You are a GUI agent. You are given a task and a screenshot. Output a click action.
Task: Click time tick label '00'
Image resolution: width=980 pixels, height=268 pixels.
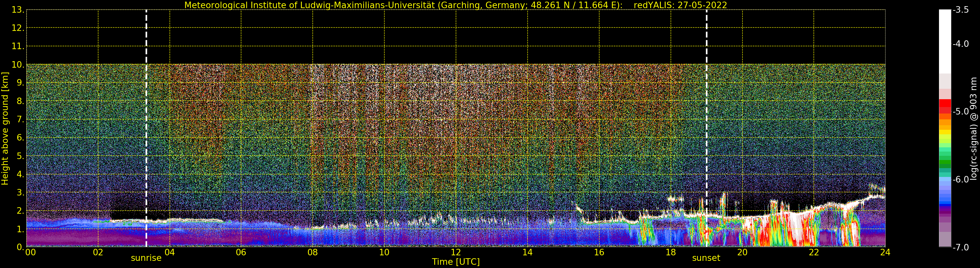pyautogui.click(x=30, y=252)
